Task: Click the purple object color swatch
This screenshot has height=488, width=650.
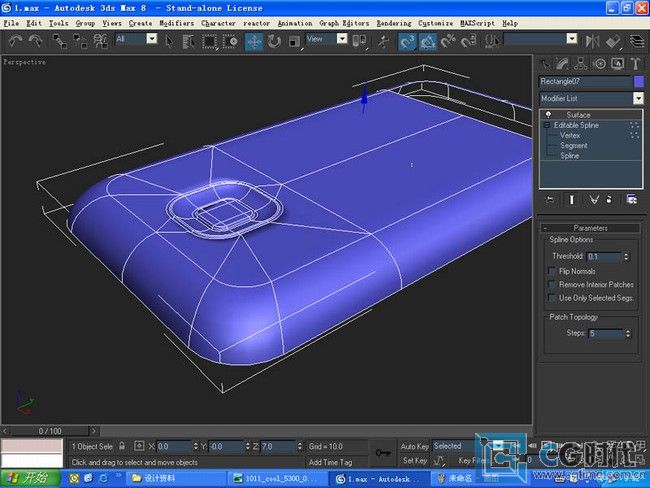Action: point(639,81)
